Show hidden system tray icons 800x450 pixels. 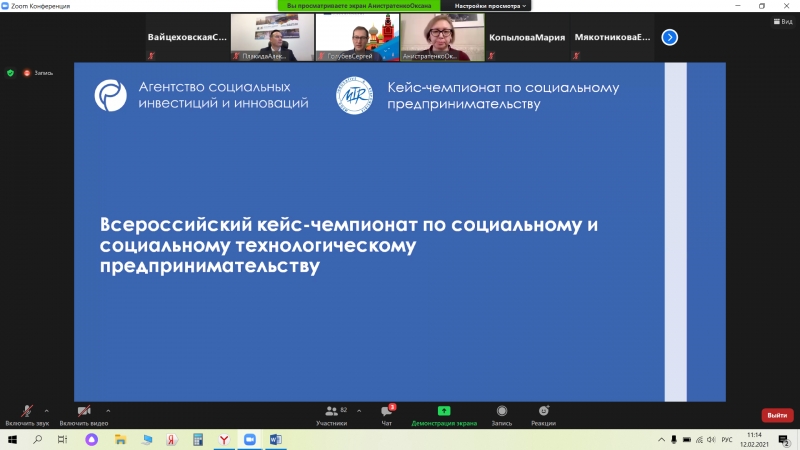coord(661,439)
